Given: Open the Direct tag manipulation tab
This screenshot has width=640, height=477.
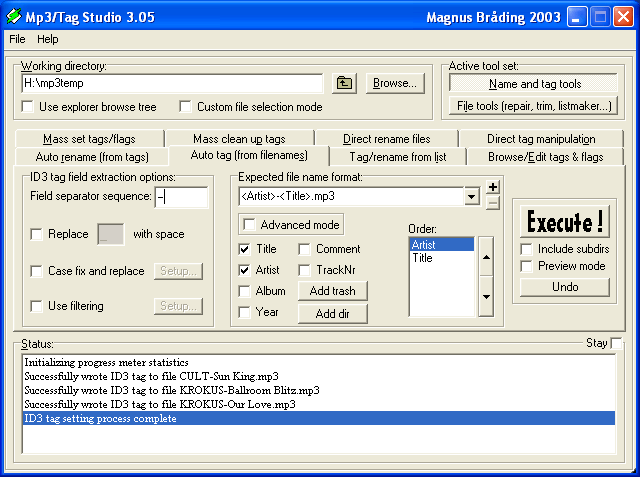Looking at the screenshot, I should coord(541,139).
